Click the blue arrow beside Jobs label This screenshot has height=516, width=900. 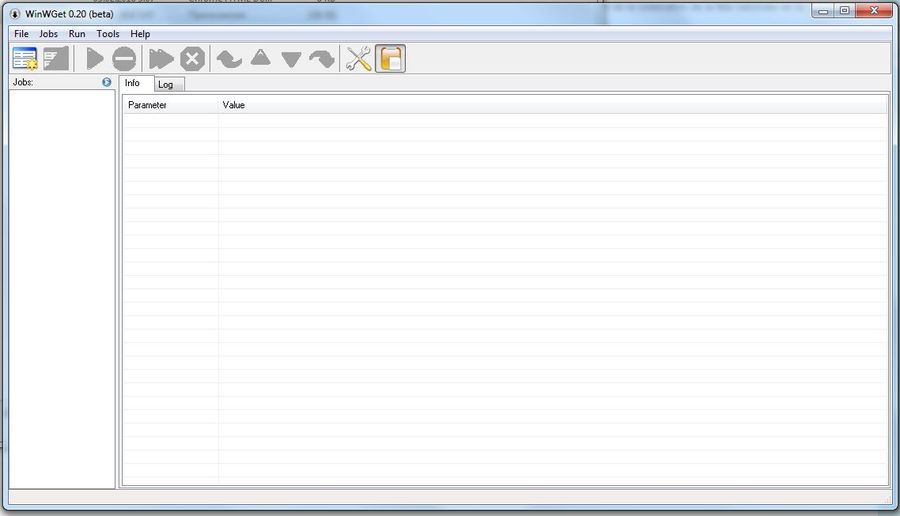[107, 82]
